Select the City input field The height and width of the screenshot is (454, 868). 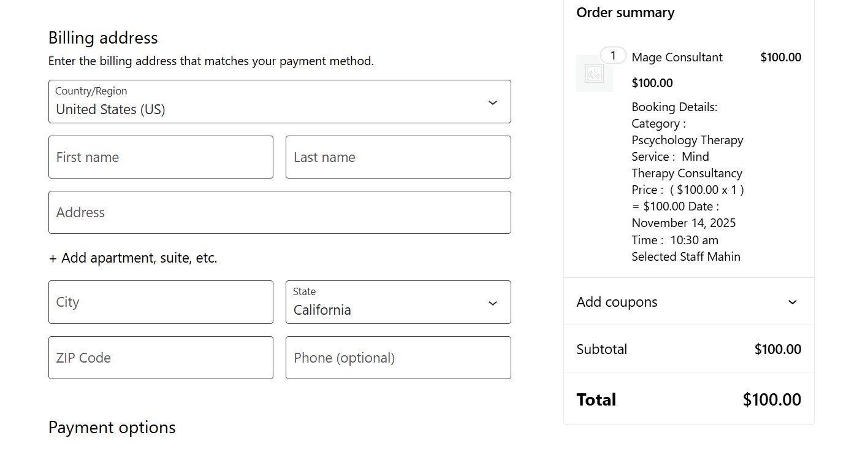161,302
